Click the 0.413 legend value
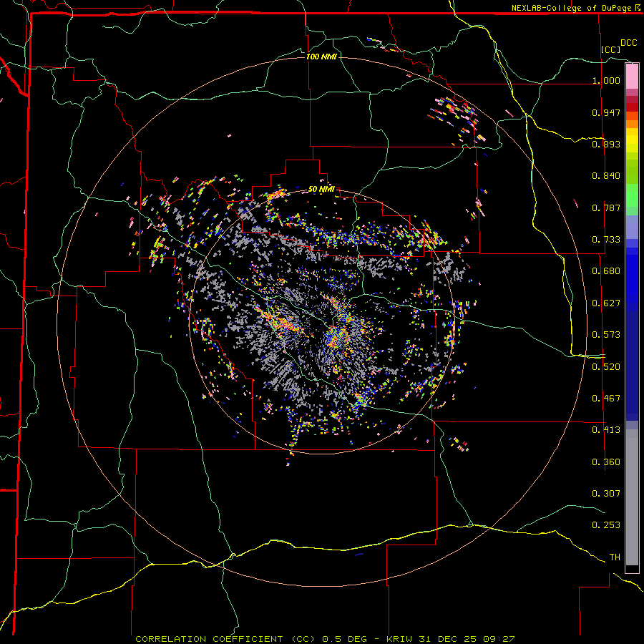644x644 pixels. click(x=606, y=430)
